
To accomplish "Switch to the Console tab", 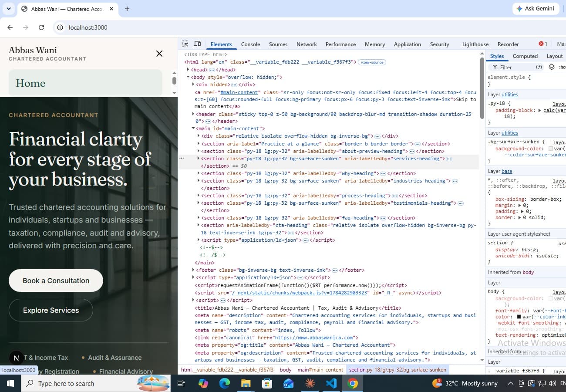I will 250,44.
